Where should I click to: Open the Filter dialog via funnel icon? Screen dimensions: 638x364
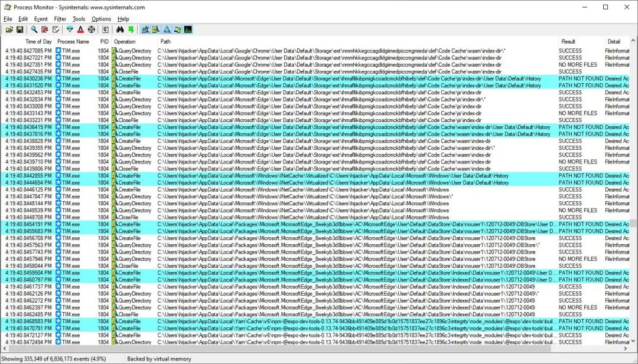[70, 29]
